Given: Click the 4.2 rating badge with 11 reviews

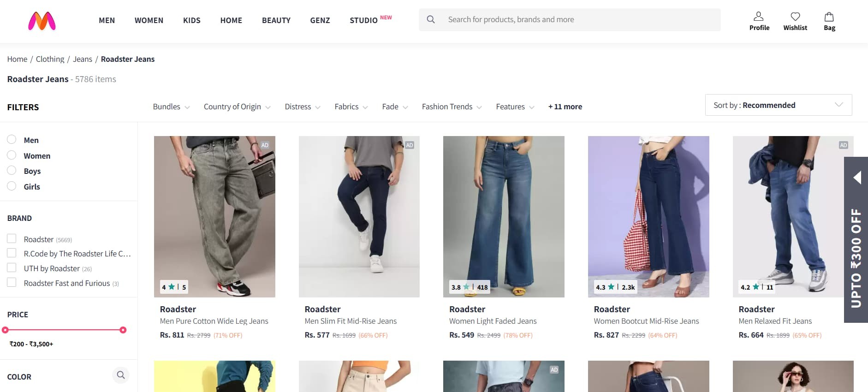Looking at the screenshot, I should (756, 287).
